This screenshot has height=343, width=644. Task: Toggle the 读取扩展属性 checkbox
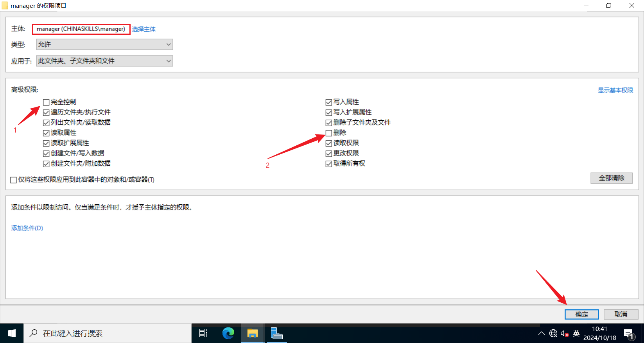tap(46, 143)
